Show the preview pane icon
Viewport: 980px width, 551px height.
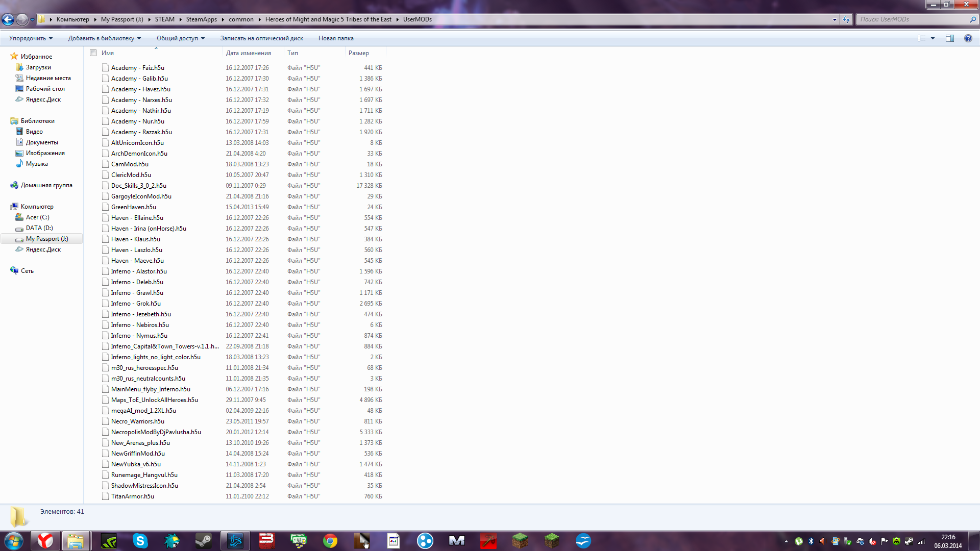[949, 38]
